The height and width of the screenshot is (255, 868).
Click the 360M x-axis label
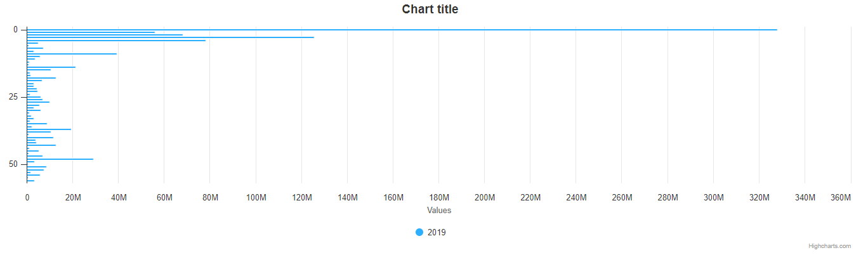[x=840, y=198]
